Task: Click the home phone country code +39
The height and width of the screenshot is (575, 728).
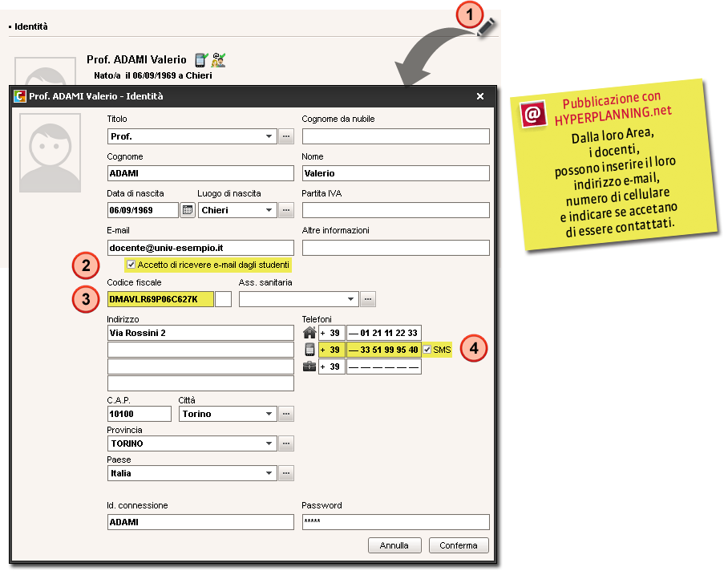Action: click(x=331, y=333)
